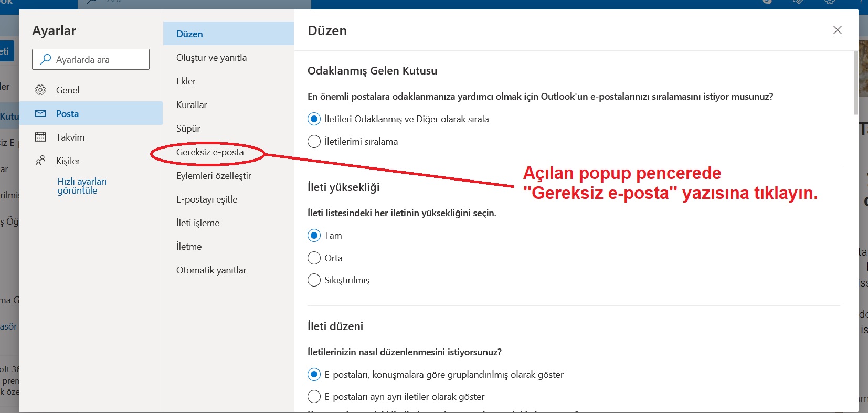Image resolution: width=868 pixels, height=413 pixels.
Task: Click the magnifier icon in settings search
Action: tap(46, 59)
